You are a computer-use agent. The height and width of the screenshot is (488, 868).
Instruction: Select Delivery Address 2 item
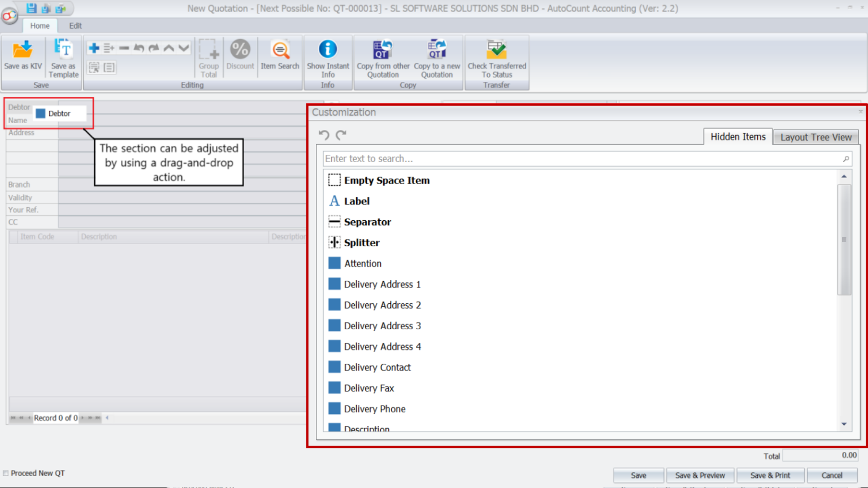click(x=374, y=305)
